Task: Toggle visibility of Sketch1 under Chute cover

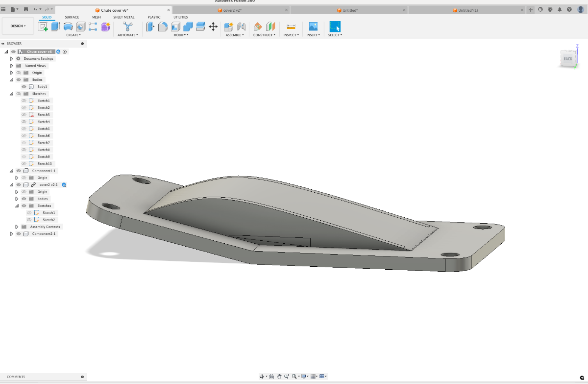Action: pos(24,101)
